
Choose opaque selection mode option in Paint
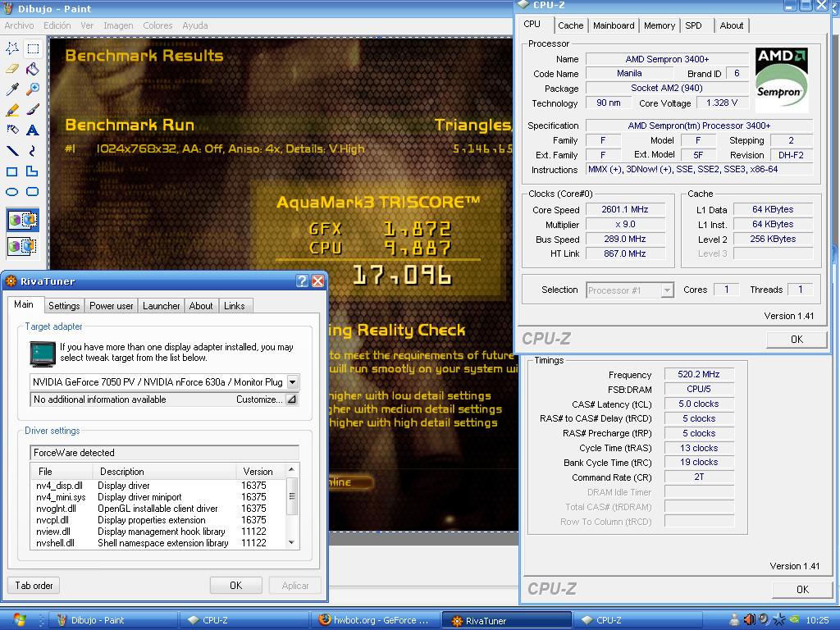pyautogui.click(x=22, y=220)
